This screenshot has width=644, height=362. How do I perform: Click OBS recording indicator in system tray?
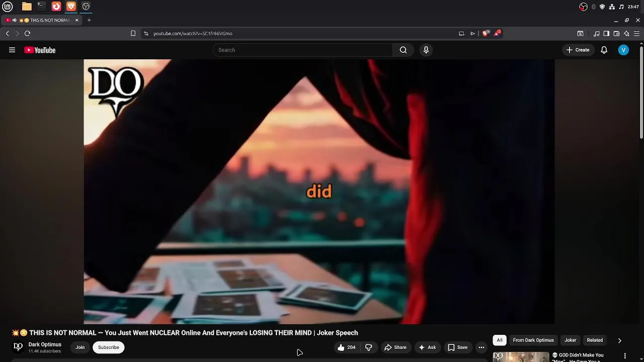point(583,7)
